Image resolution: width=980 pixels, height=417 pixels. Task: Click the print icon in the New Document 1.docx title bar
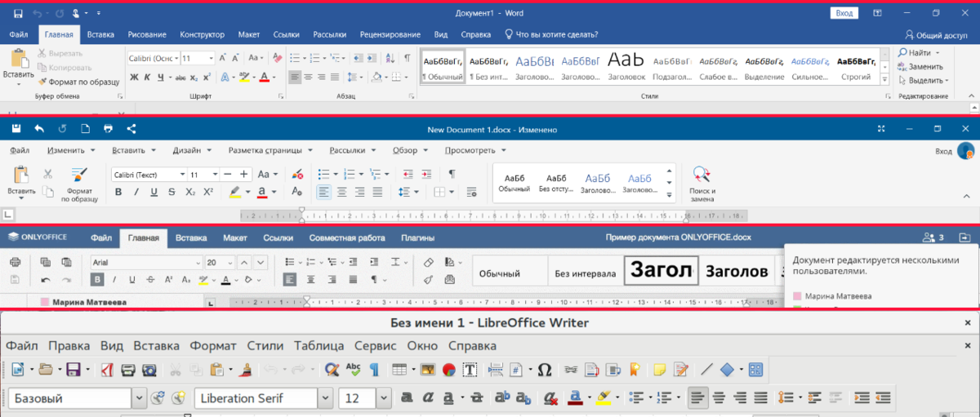click(108, 129)
